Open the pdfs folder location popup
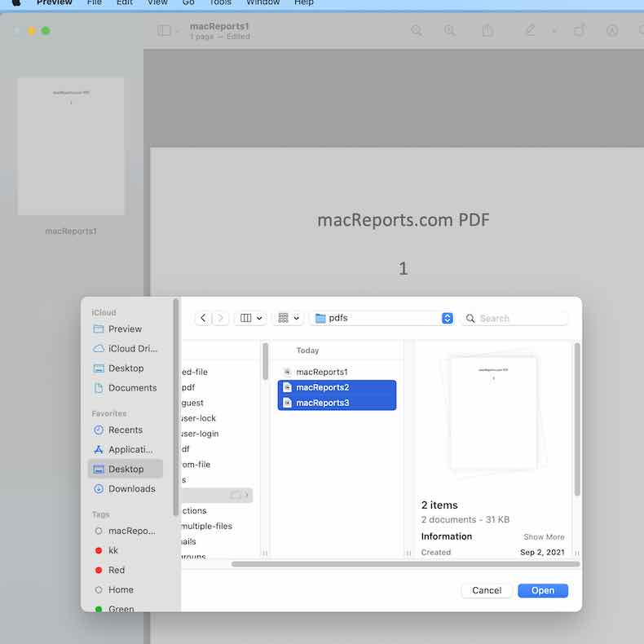Viewport: 644px width, 644px height. (x=383, y=318)
